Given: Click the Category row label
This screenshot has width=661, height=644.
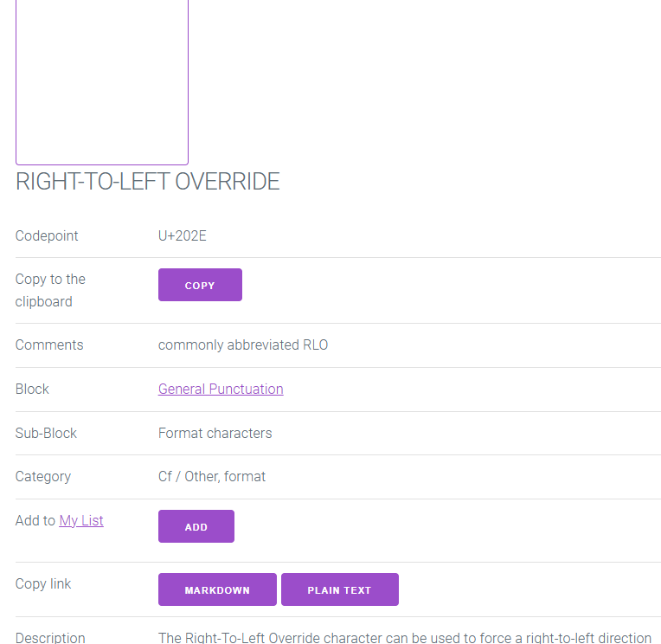Looking at the screenshot, I should pos(43,477).
